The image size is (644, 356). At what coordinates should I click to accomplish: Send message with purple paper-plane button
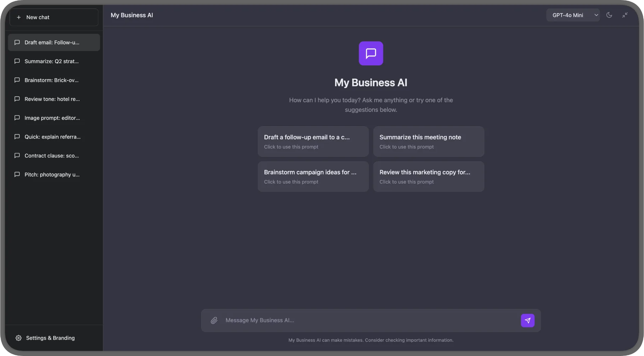click(x=528, y=320)
